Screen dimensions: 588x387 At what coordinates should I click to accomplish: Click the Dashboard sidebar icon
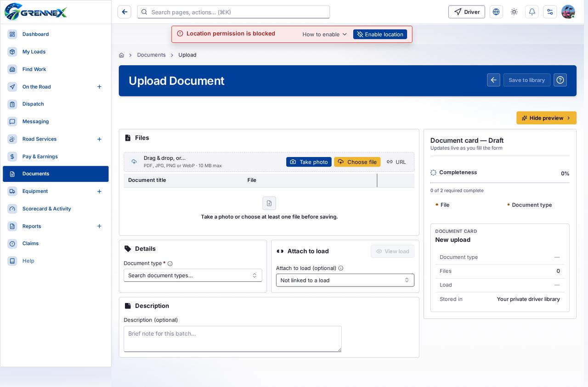point(12,34)
